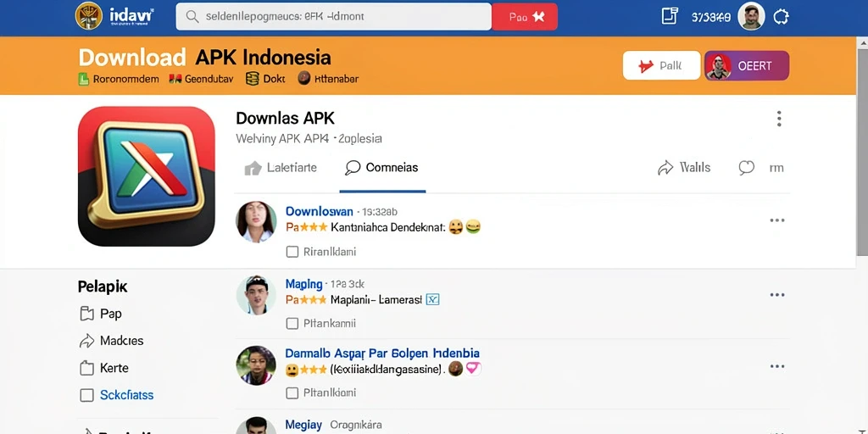
Task: Click the heart-shaped rm icon
Action: coord(747,168)
